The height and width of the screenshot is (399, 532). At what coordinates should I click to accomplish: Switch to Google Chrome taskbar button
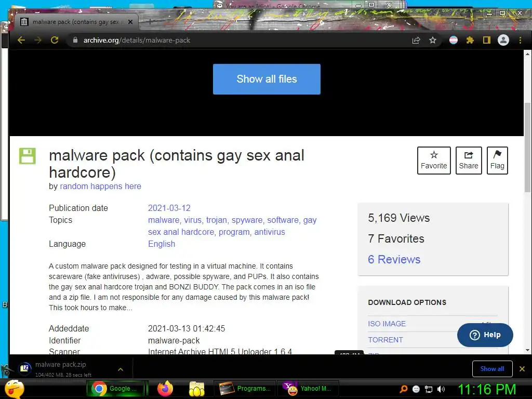point(117,389)
